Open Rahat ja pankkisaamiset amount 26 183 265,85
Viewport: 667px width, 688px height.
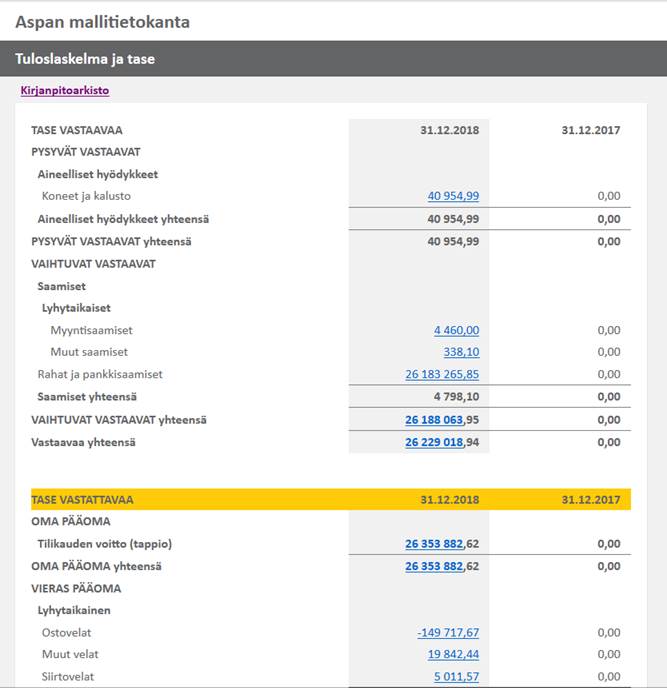coord(442,374)
